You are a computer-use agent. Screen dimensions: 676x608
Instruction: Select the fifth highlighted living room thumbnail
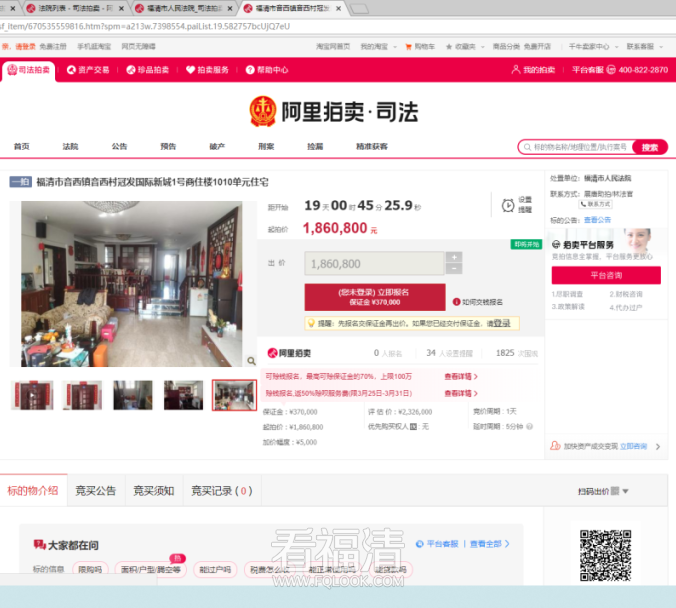234,395
